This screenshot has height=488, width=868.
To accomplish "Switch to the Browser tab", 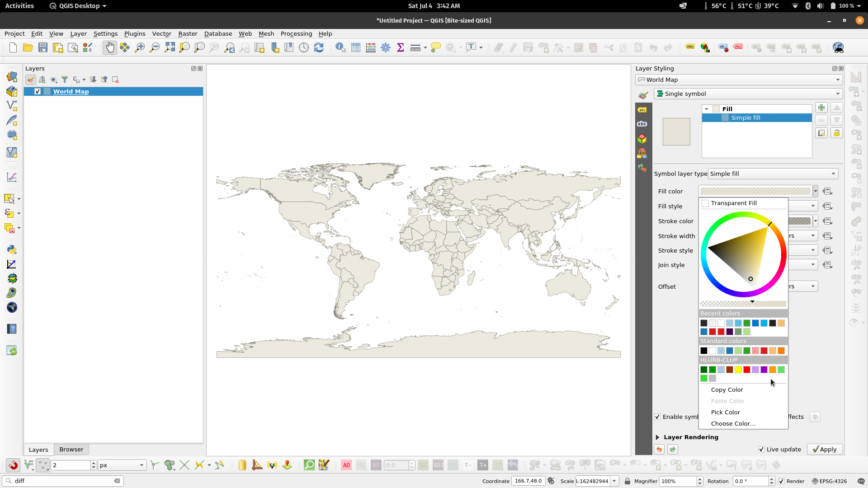I will point(71,449).
